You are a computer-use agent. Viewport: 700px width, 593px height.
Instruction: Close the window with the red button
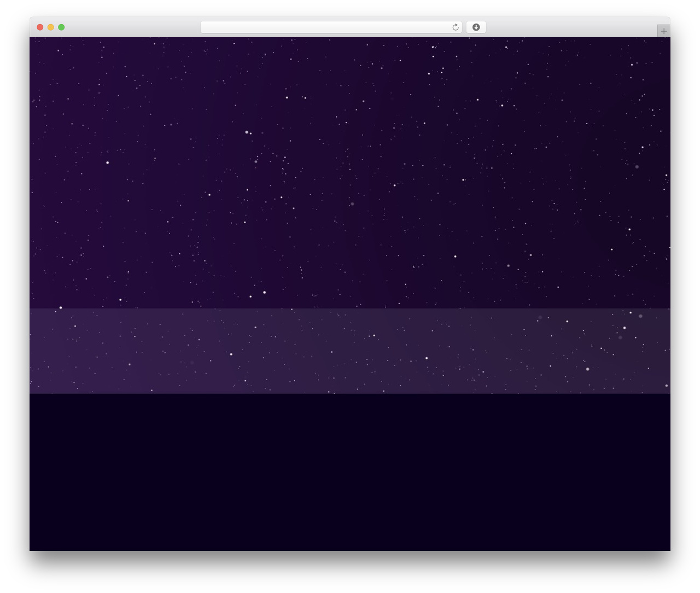pos(40,27)
